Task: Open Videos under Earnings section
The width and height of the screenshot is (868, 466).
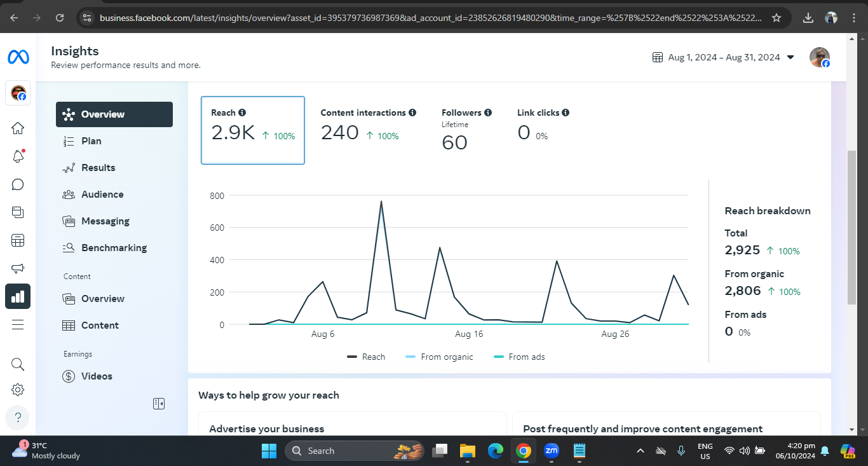Action: pos(114,376)
